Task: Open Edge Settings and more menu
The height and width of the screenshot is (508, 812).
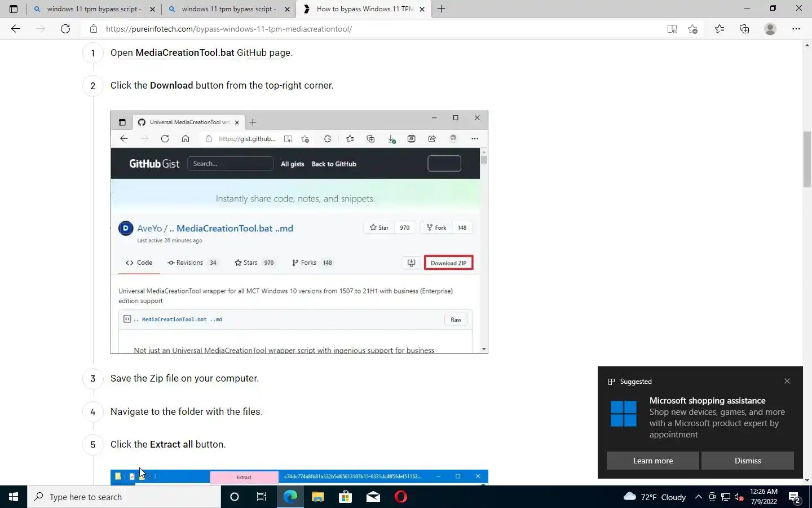Action: click(796, 29)
